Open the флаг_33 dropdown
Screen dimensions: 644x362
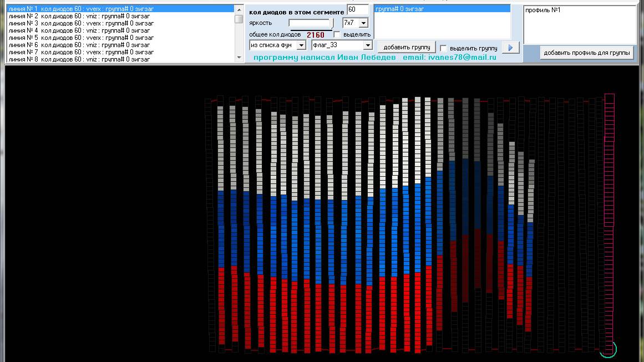pyautogui.click(x=368, y=45)
